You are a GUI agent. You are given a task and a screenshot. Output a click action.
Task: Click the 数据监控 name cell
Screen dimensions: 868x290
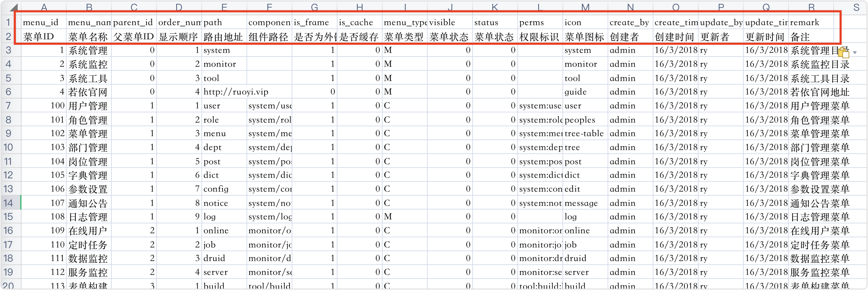89,258
